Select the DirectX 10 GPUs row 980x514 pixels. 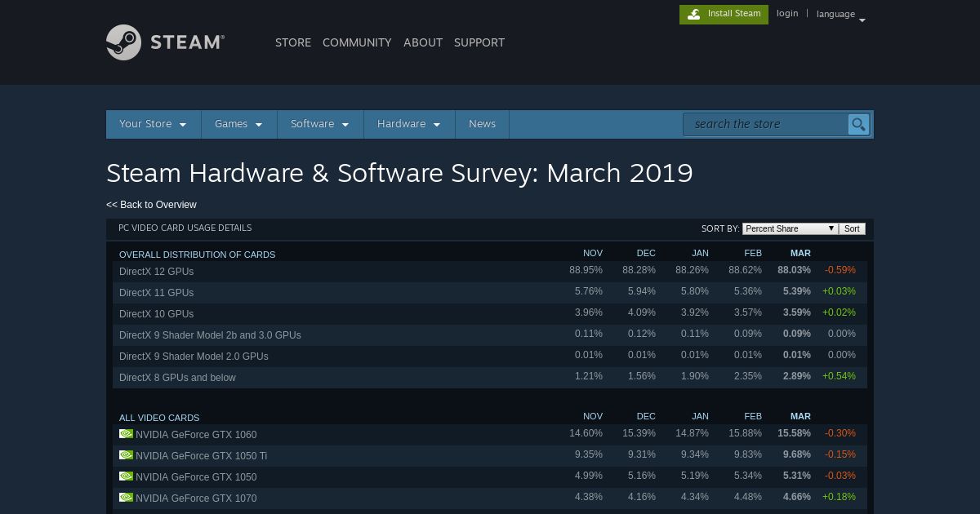(490, 313)
